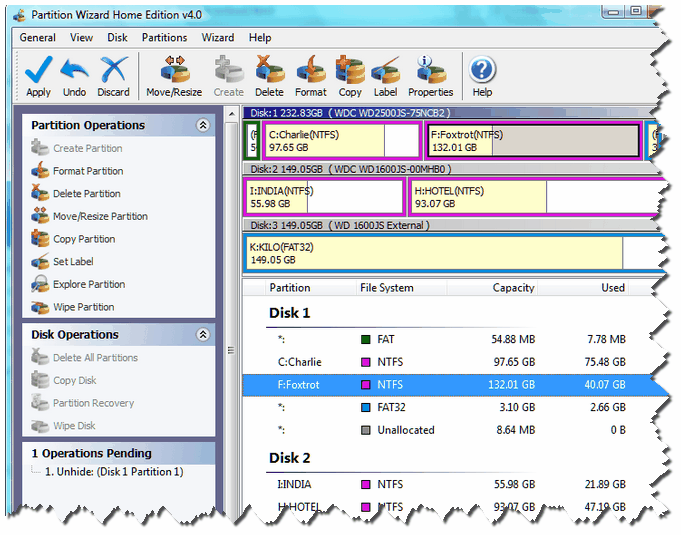Viewport: 681px width, 535px height.
Task: Collapse the Partition Operations panel
Action: tap(203, 125)
